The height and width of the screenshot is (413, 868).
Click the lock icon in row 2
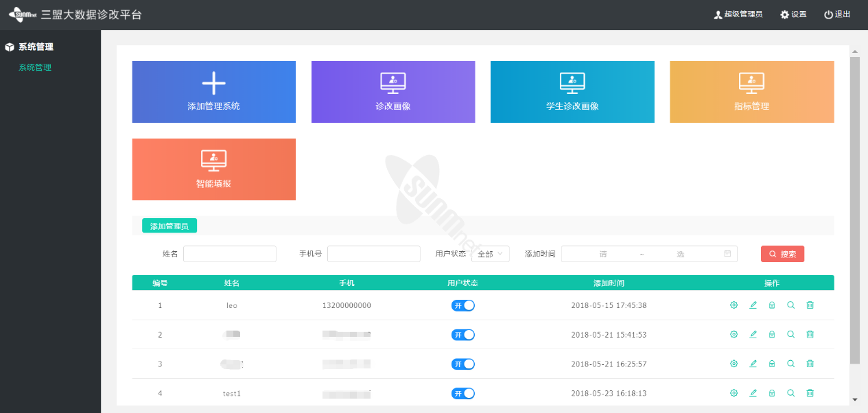tap(772, 335)
